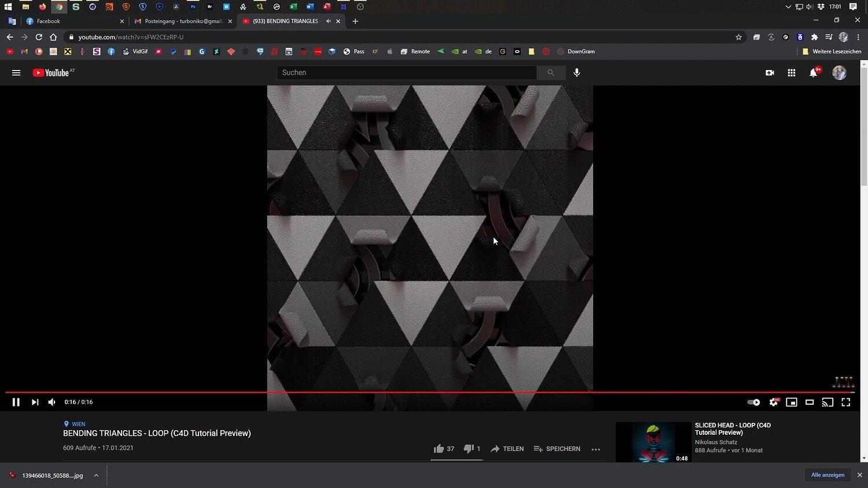Viewport: 868px width, 488px height.
Task: Reload the current page
Action: [x=39, y=37]
